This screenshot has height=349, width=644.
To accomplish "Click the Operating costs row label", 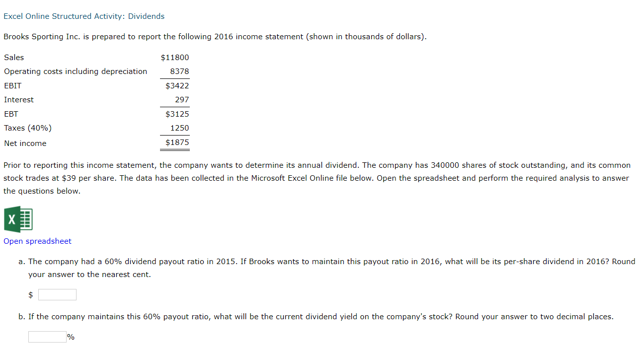I will coord(75,71).
